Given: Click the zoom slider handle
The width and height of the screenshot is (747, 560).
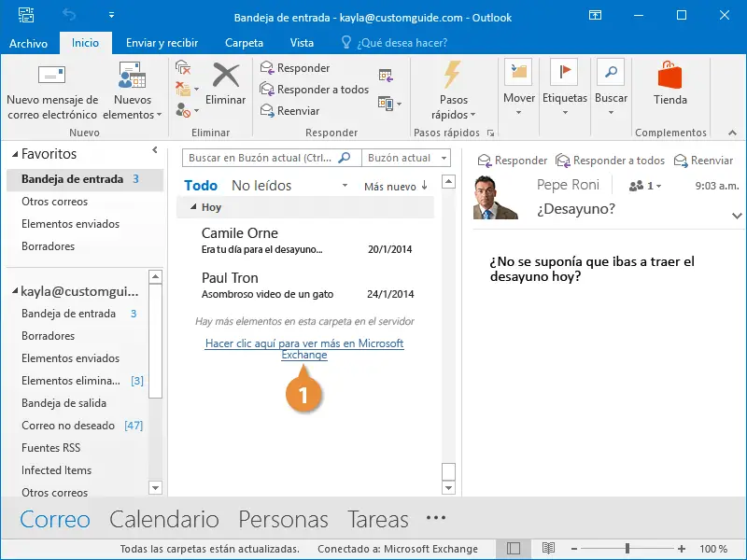Looking at the screenshot, I should pos(627,549).
